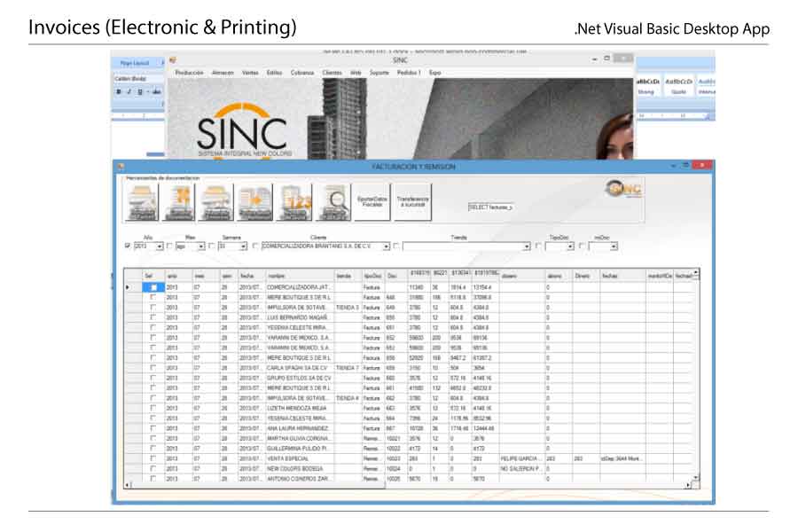Click the Transferencia a sucursal button
Image resolution: width=798 pixels, height=532 pixels.
point(412,202)
